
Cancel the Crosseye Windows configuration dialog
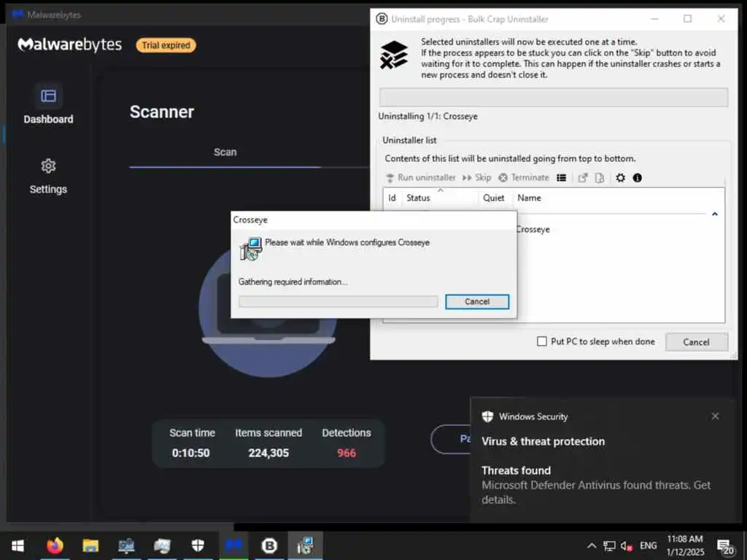click(x=477, y=301)
